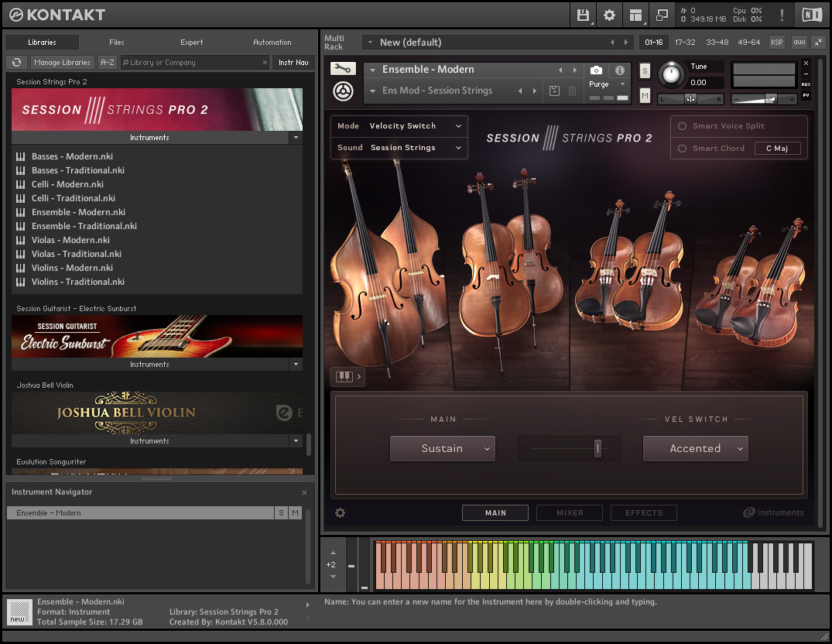
Task: Open the workspace layout panel icon
Action: [x=635, y=15]
